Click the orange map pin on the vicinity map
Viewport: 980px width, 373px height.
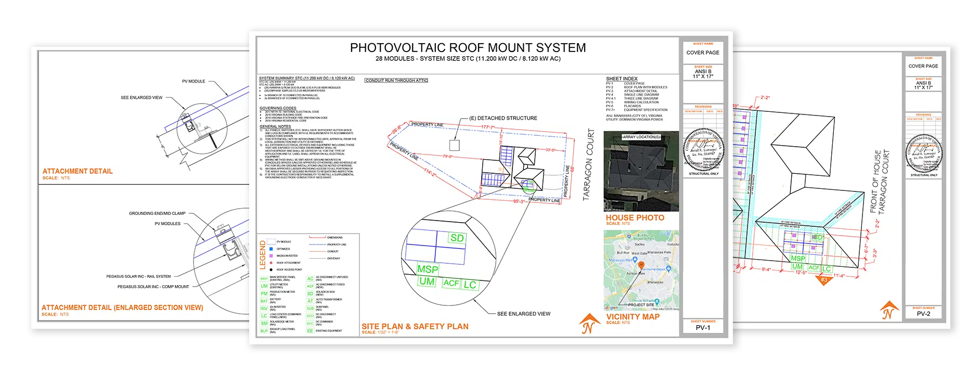pos(641,266)
